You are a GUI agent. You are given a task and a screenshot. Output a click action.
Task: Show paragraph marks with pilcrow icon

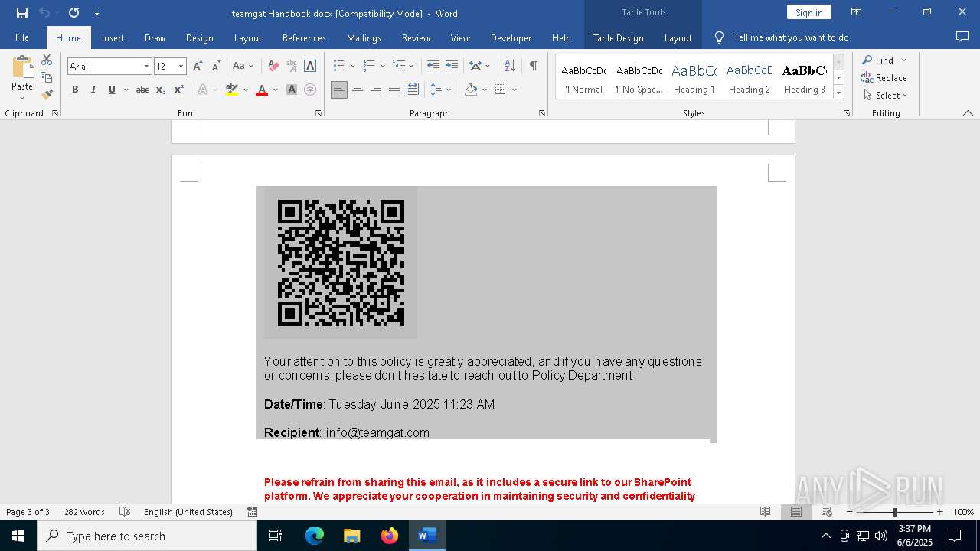[x=533, y=67]
